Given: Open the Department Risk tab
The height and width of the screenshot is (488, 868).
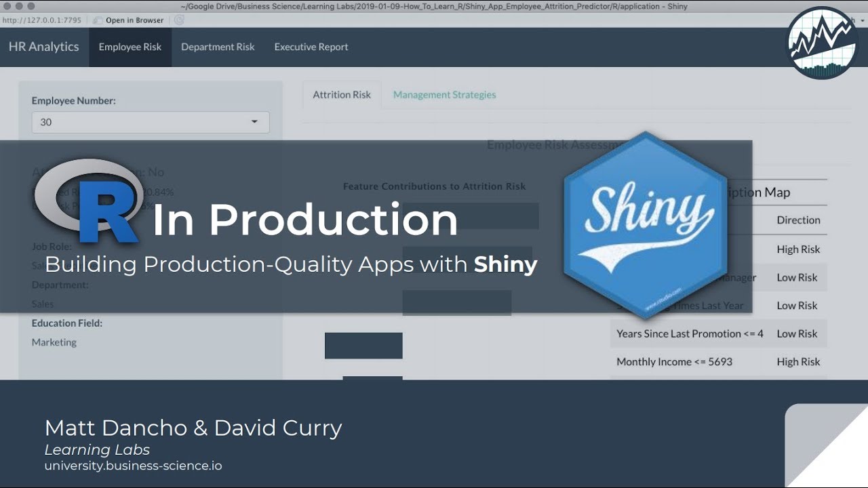Looking at the screenshot, I should (x=218, y=47).
